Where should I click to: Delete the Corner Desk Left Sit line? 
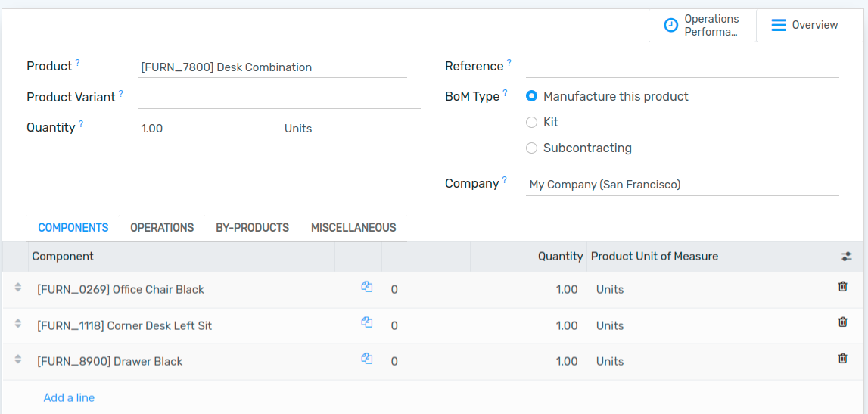842,322
